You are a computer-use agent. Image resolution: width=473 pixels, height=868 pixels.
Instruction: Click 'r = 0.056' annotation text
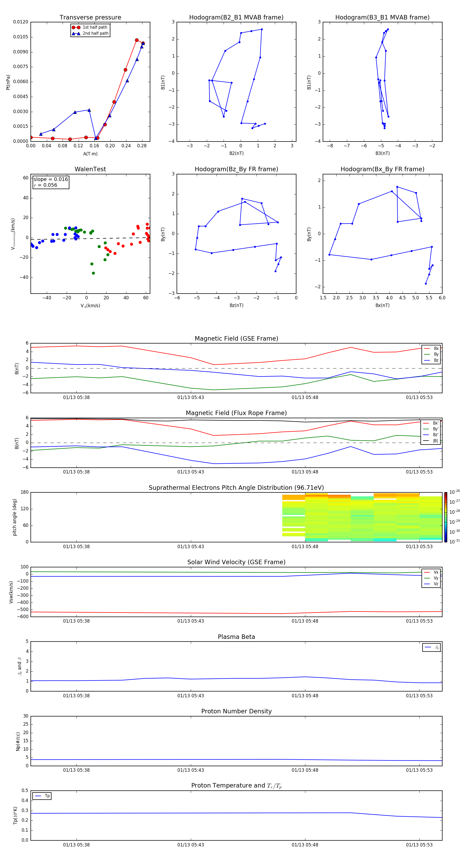click(45, 185)
